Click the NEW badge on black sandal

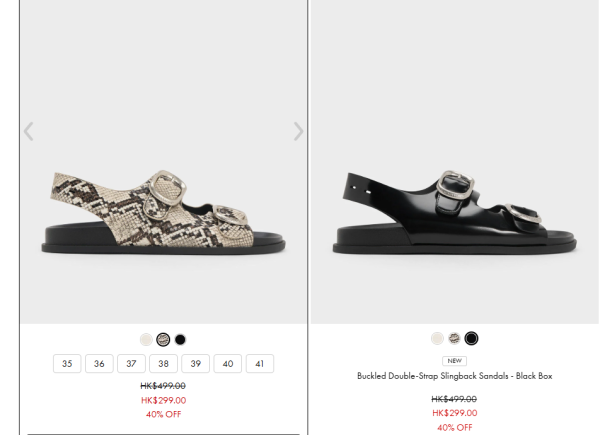coord(454,361)
